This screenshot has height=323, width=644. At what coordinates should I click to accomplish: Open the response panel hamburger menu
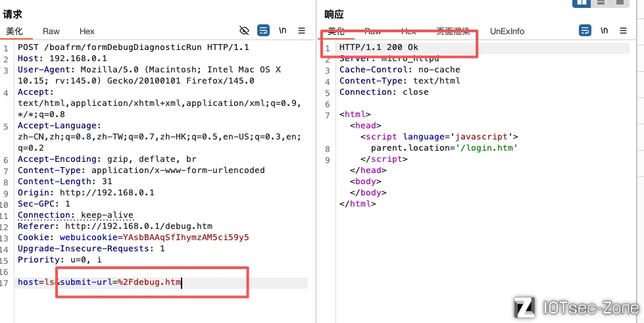click(x=623, y=31)
